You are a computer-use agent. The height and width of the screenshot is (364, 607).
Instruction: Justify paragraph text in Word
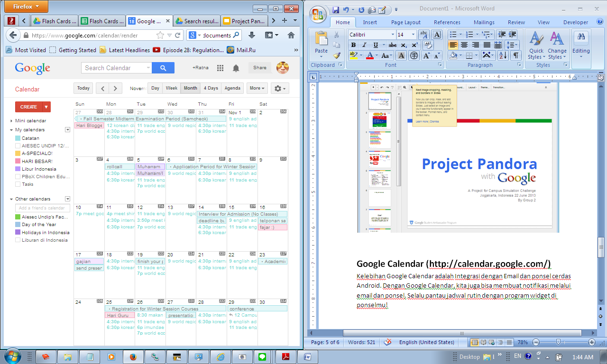point(487,45)
